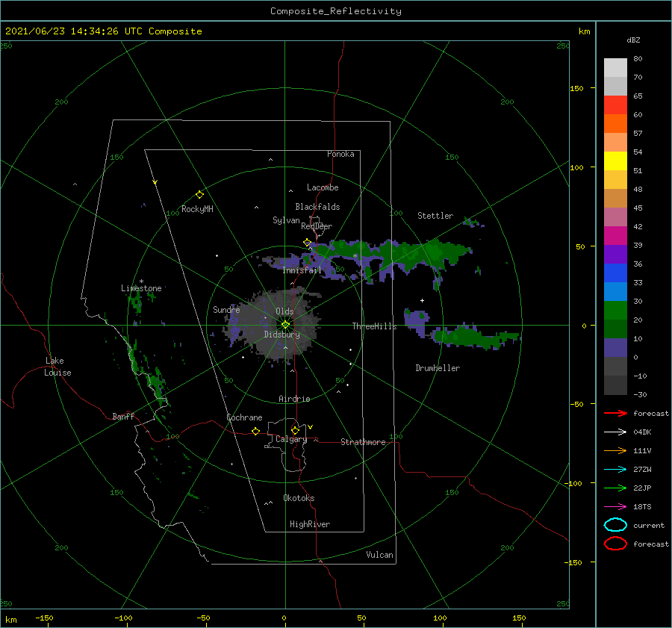Click the cyan 27ZW arrow in legend
672x628 pixels.
click(615, 470)
